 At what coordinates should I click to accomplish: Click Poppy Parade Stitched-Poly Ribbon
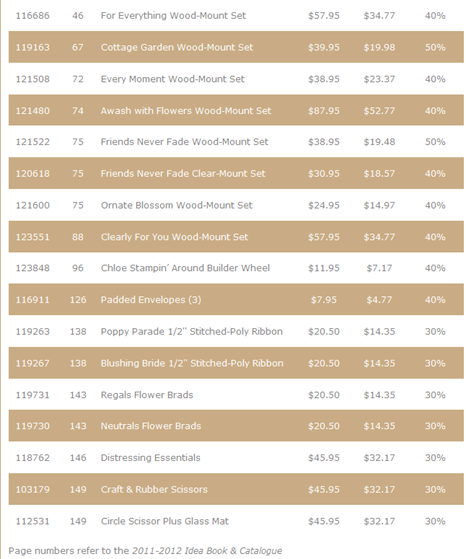click(x=192, y=332)
